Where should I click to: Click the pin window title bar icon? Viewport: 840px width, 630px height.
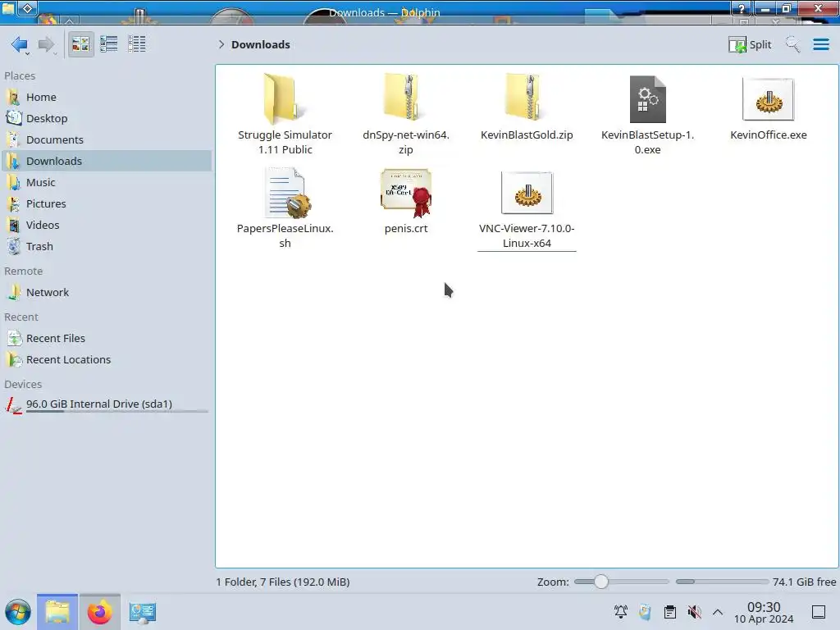pyautogui.click(x=28, y=8)
